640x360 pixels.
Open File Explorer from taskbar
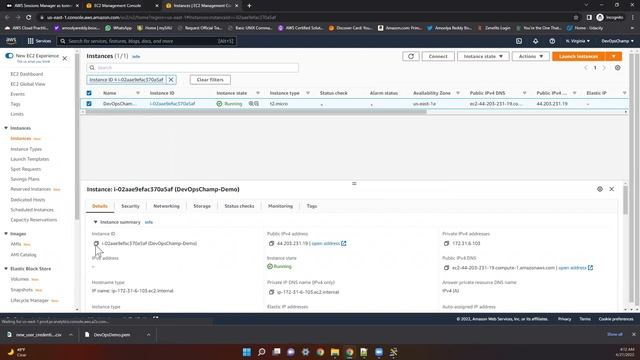click(x=335, y=352)
